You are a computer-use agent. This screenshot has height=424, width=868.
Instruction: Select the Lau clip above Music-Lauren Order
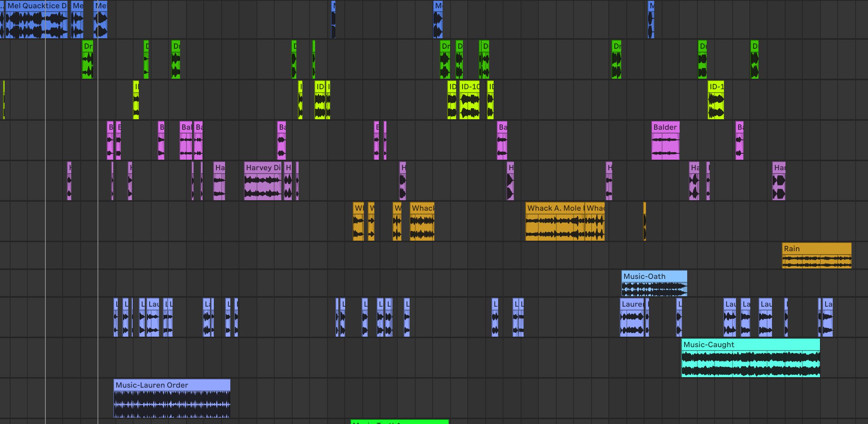coord(153,317)
